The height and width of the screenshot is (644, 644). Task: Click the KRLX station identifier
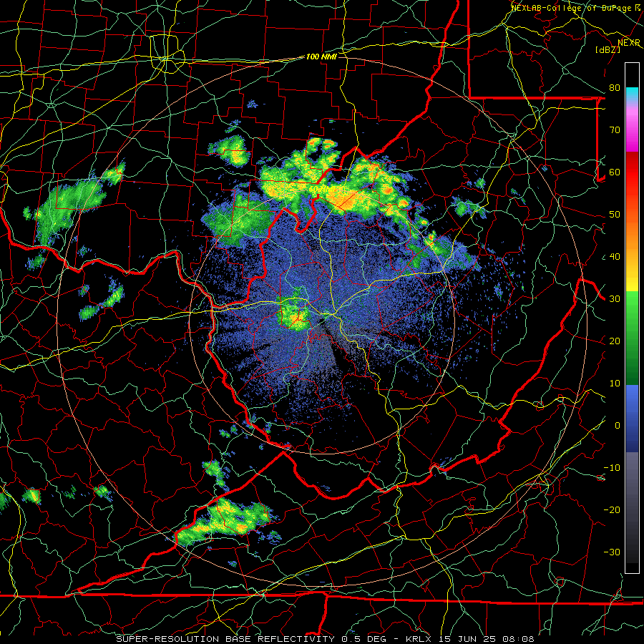click(x=419, y=639)
